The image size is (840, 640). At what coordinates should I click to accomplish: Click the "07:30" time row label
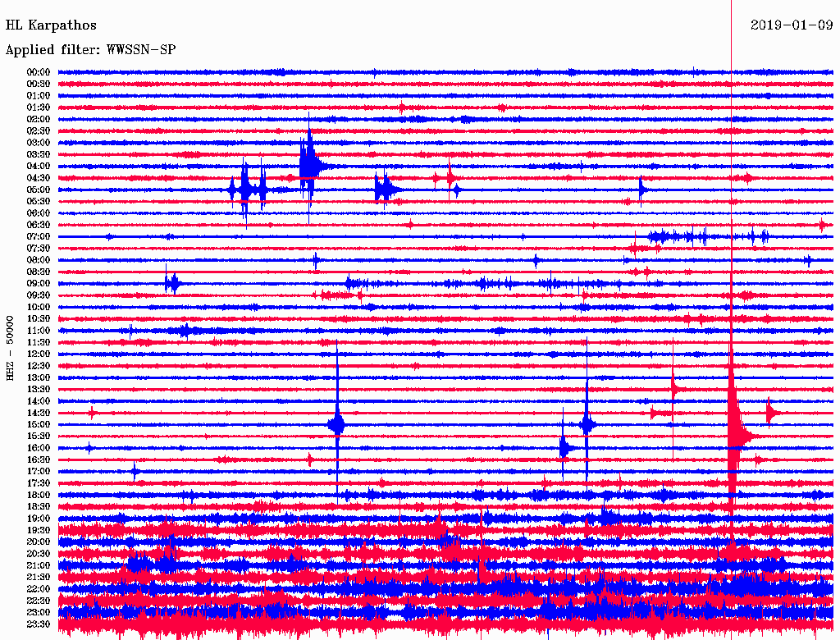(39, 248)
